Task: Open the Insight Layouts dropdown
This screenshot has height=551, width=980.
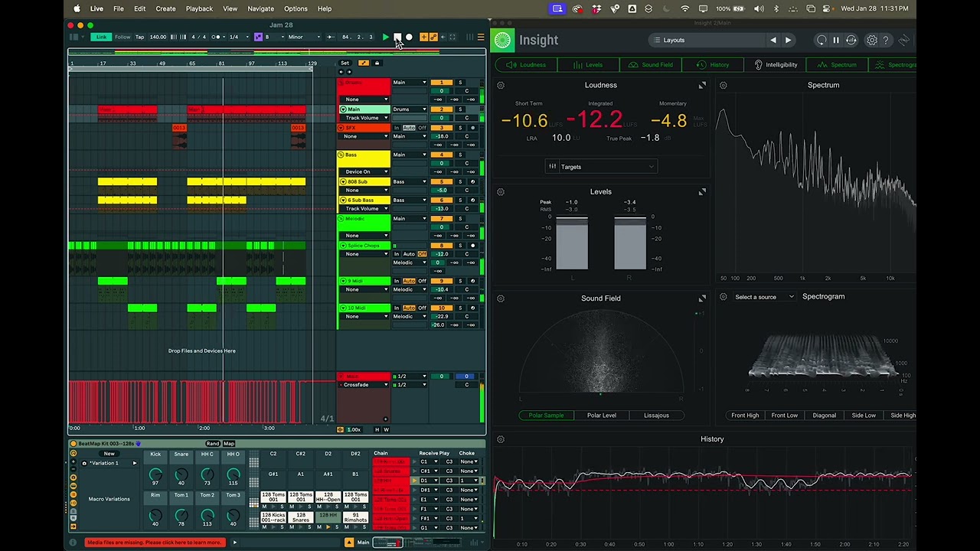Action: [707, 40]
